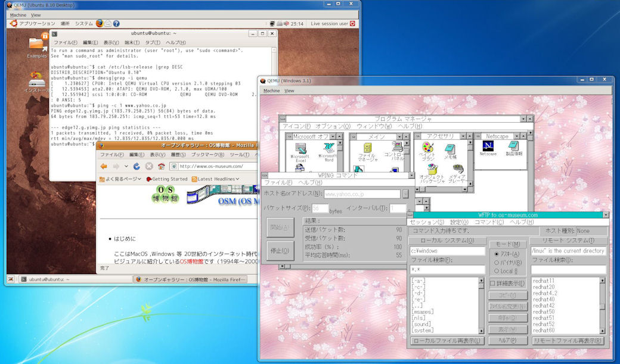This screenshot has width=620, height=364.
Task: Click show desktop icon in Ubuntu bottom panel
Action: coord(11,279)
